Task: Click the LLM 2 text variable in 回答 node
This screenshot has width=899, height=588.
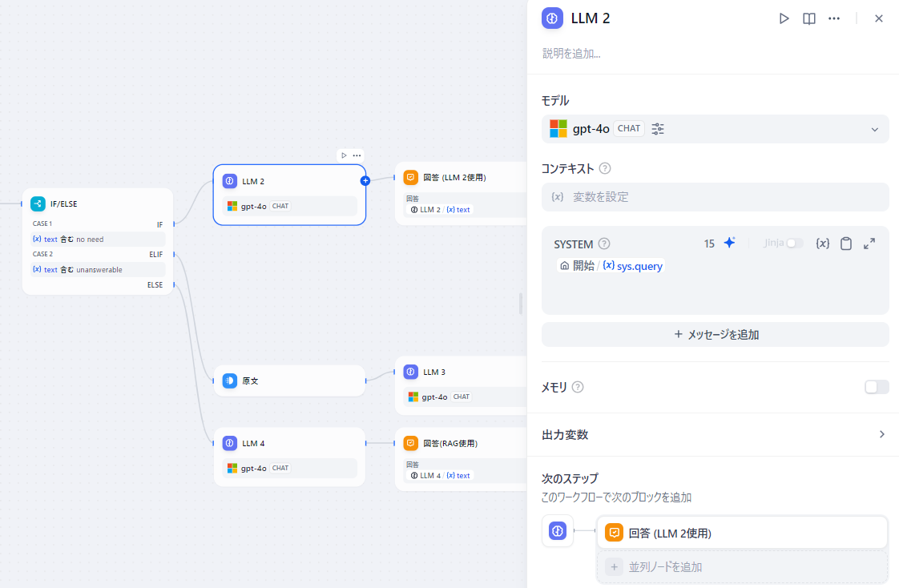Action: point(440,210)
